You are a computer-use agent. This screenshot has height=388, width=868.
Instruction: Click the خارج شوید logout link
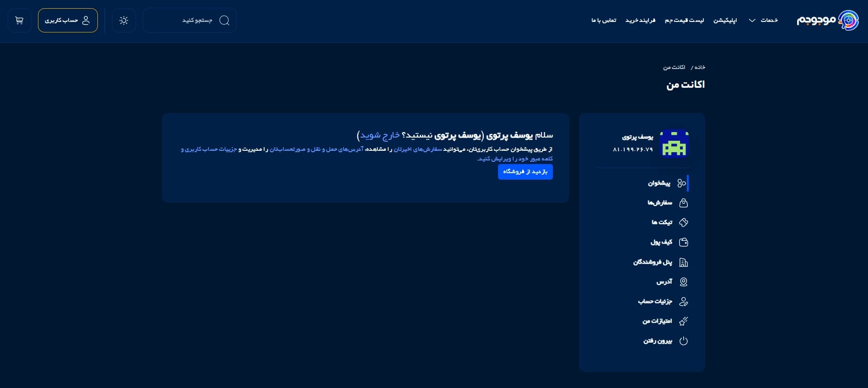point(380,135)
